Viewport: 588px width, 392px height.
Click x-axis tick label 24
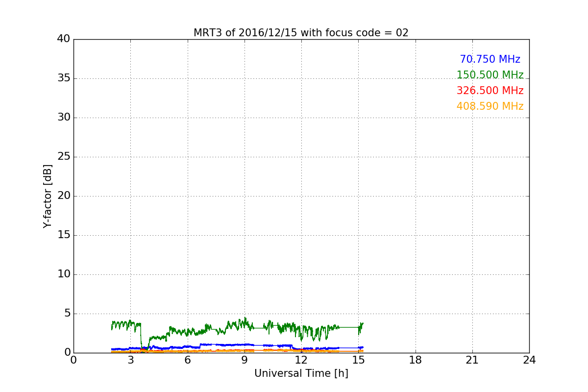(x=529, y=360)
